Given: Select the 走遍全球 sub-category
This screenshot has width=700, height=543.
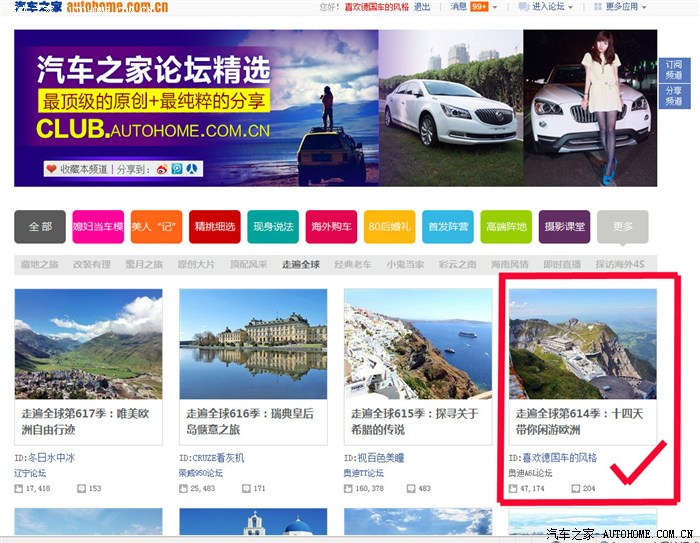Looking at the screenshot, I should [x=301, y=264].
